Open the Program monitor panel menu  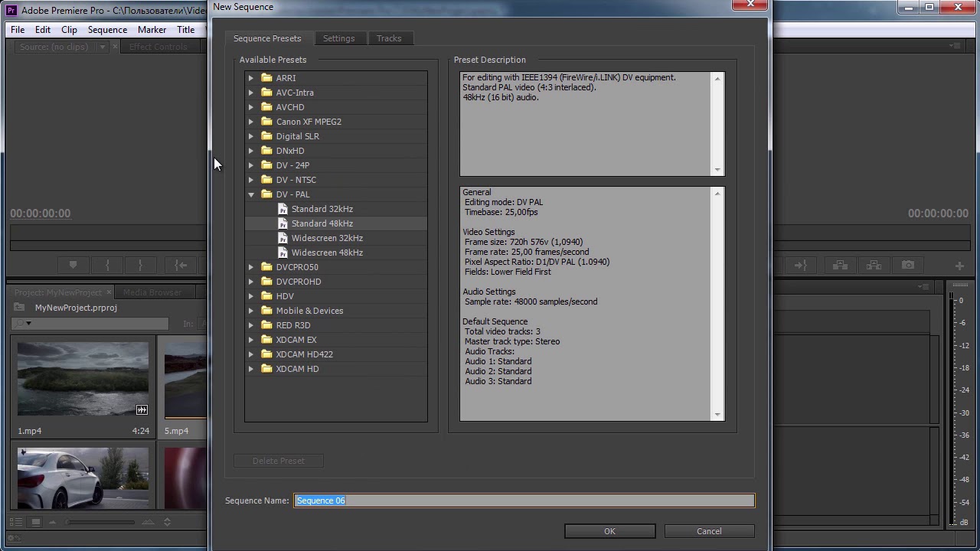[x=955, y=47]
